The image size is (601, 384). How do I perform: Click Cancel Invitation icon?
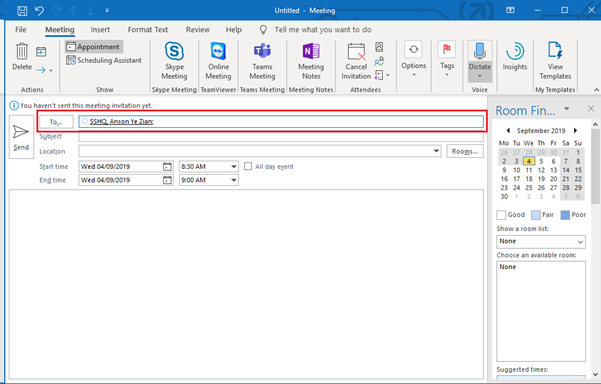coord(356,52)
